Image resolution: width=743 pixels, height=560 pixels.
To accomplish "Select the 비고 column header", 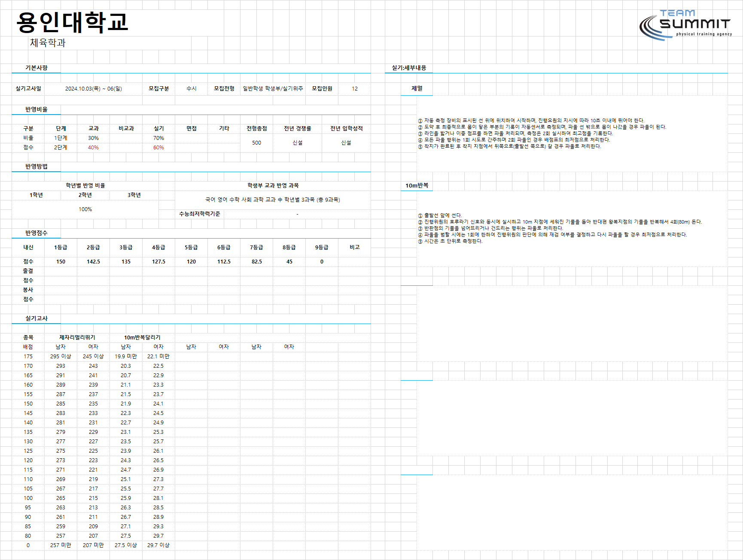I will click(355, 247).
